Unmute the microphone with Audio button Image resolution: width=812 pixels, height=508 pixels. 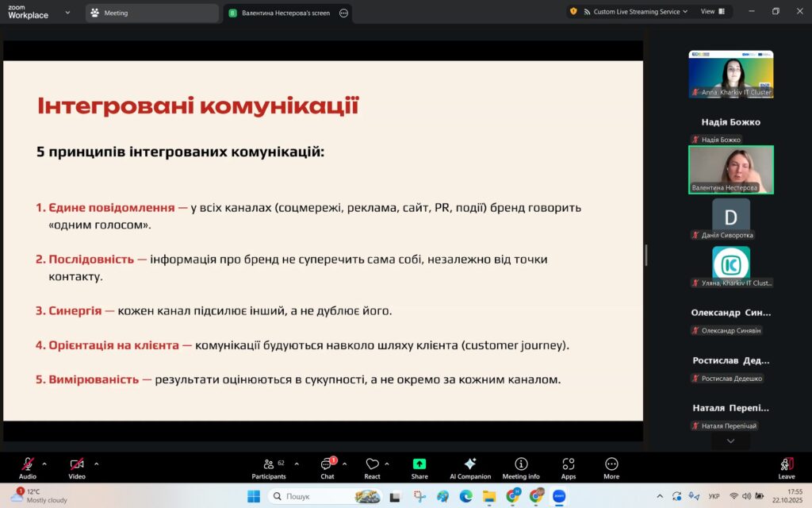pyautogui.click(x=28, y=468)
